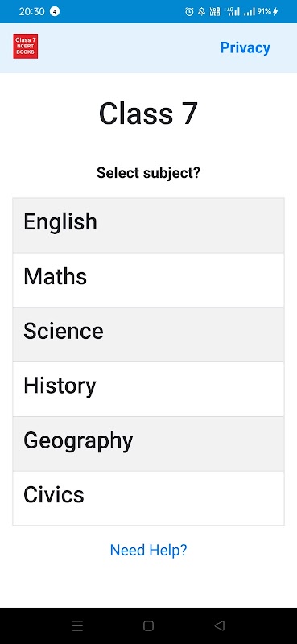The image size is (297, 644).
Task: Tap the notification count badge
Action: click(55, 11)
